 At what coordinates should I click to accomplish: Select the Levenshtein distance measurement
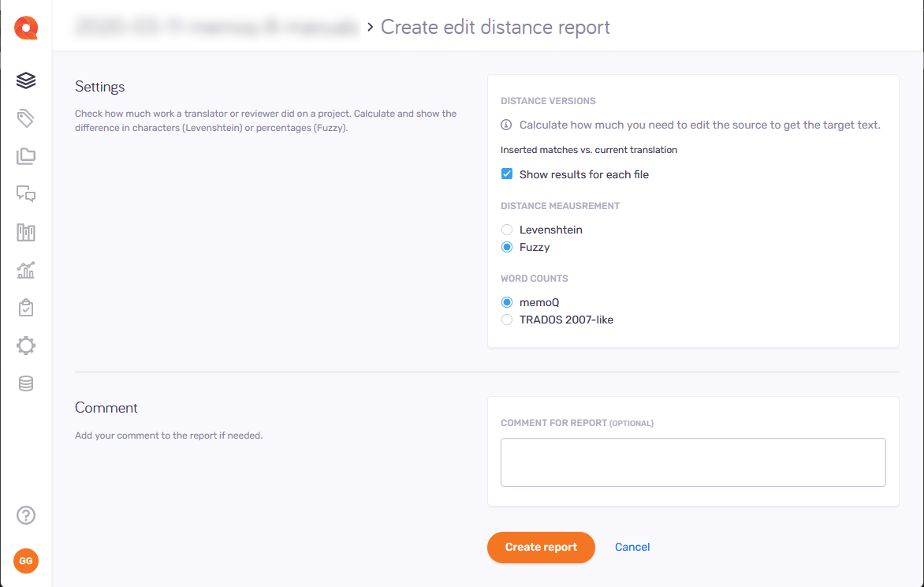[x=507, y=230]
